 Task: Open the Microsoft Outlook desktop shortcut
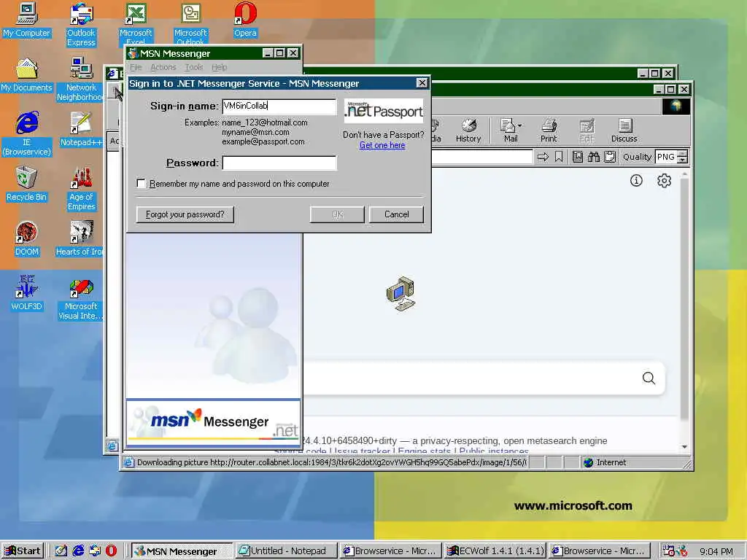190,24
